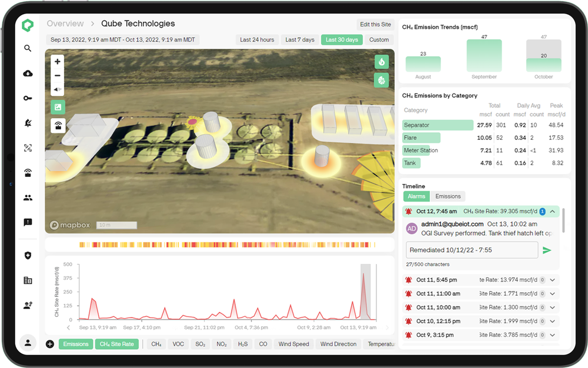Click the shield icon in the left sidebar
Screen dimensions: 588x368
(27, 255)
